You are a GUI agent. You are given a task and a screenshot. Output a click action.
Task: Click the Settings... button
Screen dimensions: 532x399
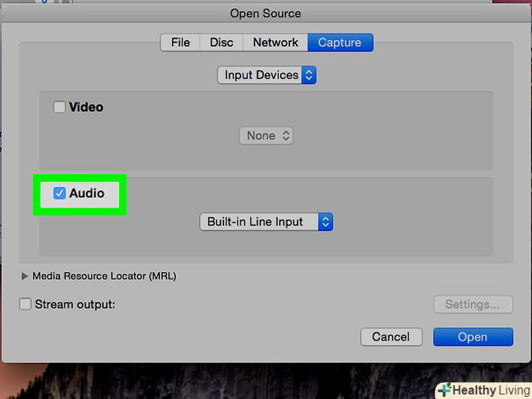[473, 305]
